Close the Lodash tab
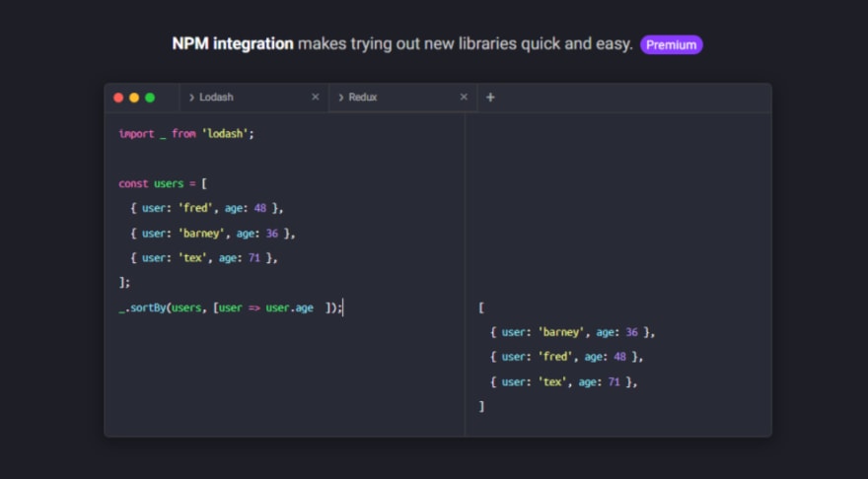This screenshot has width=868, height=479. (x=315, y=97)
